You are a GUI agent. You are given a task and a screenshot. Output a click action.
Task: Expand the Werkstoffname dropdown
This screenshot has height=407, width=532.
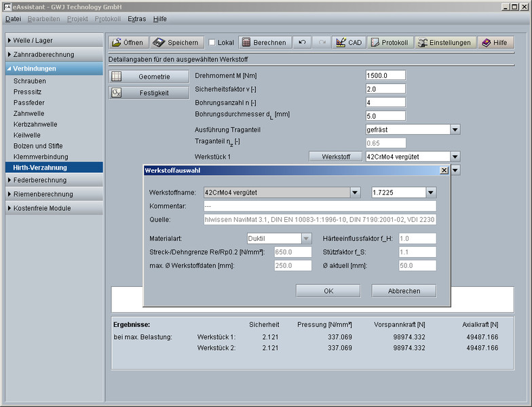[355, 193]
